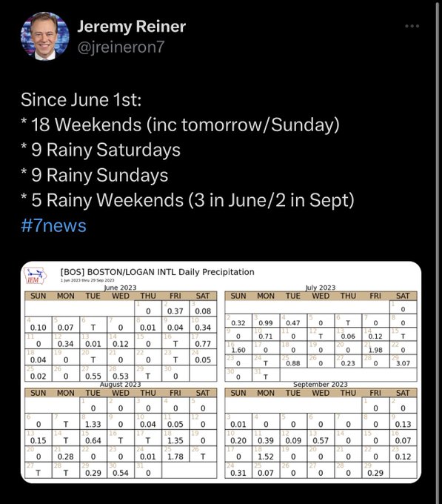Viewport: 442px width, 504px height.
Task: Click the Jeremy Reiner display name
Action: 131,27
